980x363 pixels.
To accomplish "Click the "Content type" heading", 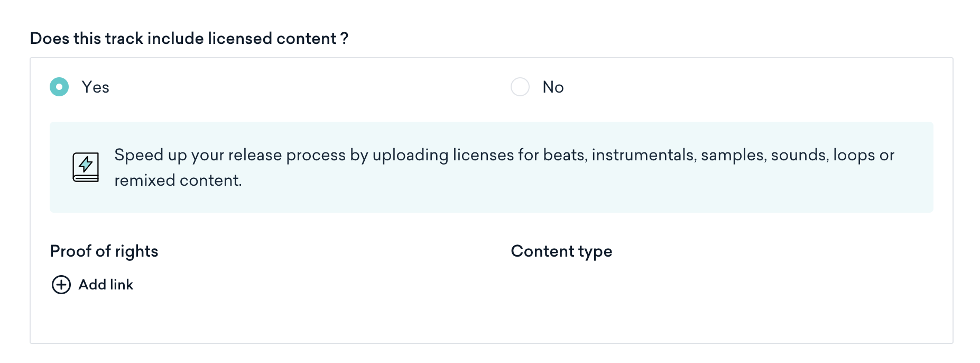I will (561, 251).
